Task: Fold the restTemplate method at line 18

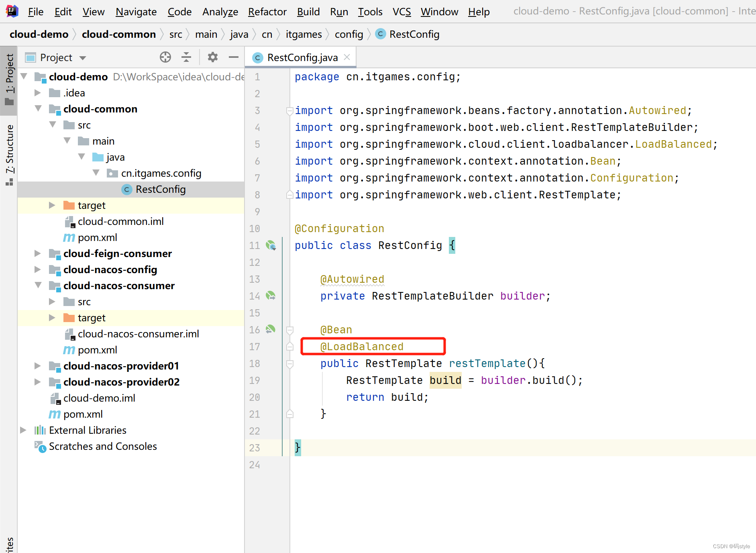Action: tap(289, 364)
